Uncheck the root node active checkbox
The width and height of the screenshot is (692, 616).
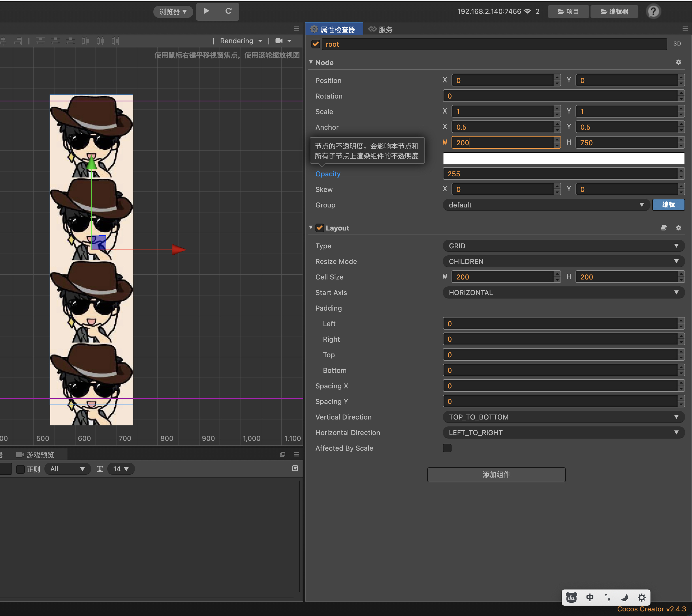click(x=316, y=44)
